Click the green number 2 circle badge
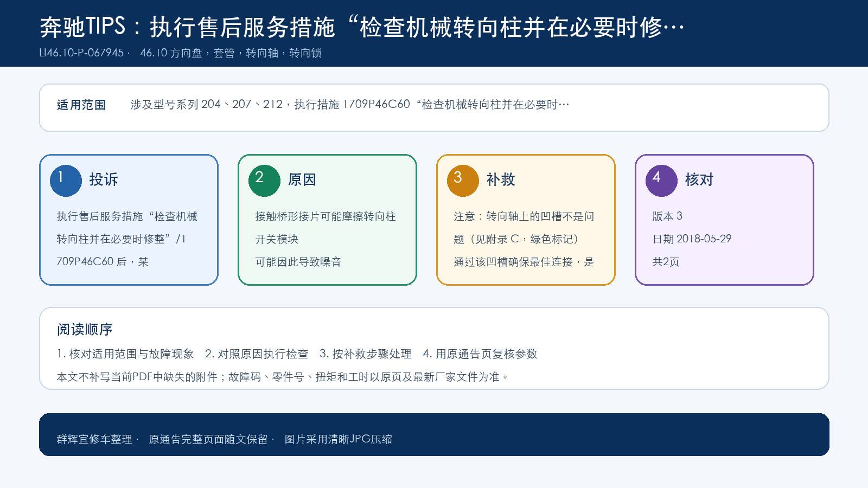Image resolution: width=868 pixels, height=488 pixels. pyautogui.click(x=264, y=181)
